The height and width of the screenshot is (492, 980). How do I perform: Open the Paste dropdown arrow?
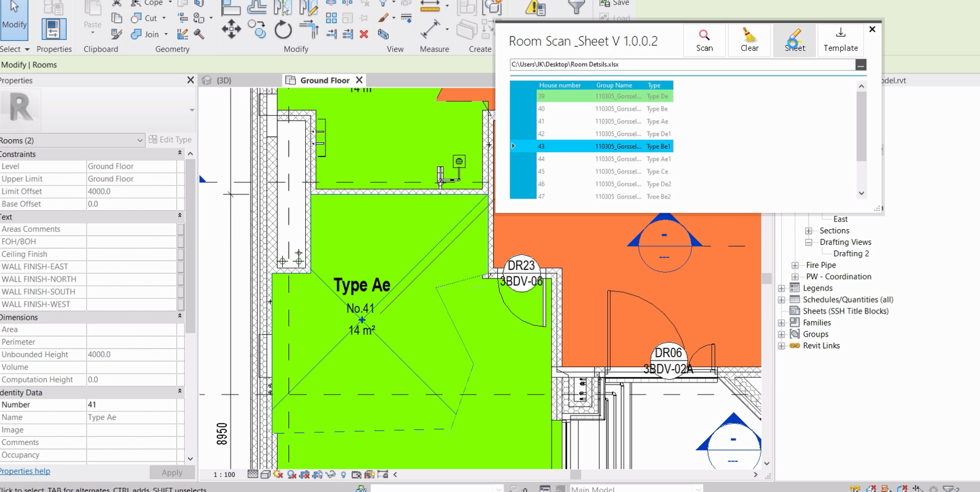click(x=93, y=33)
